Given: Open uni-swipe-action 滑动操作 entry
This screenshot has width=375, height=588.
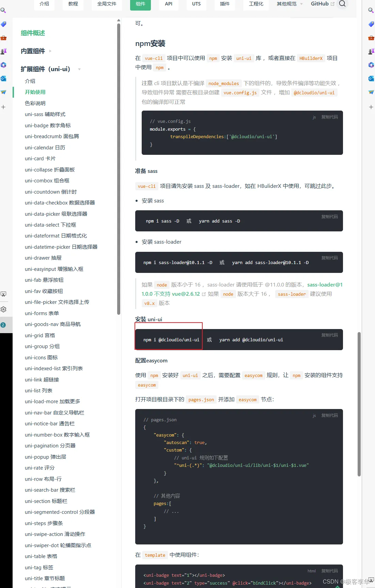Looking at the screenshot, I should [55, 534].
